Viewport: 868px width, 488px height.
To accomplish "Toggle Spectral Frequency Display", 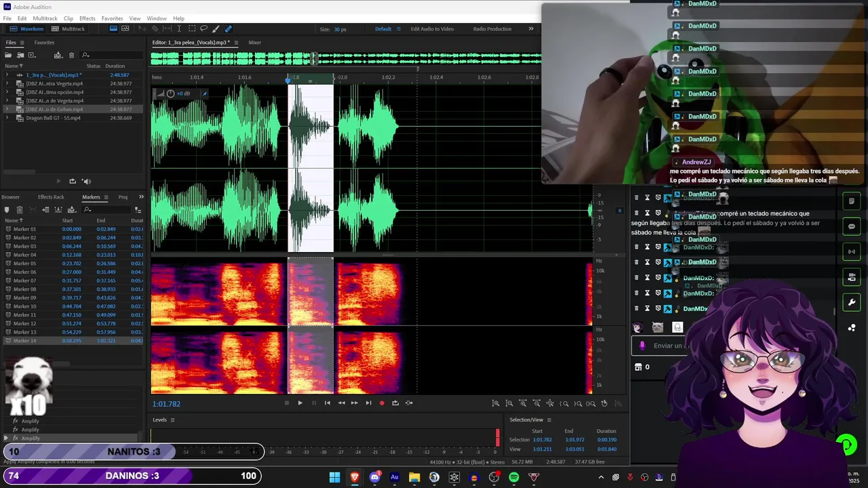I will [x=113, y=29].
